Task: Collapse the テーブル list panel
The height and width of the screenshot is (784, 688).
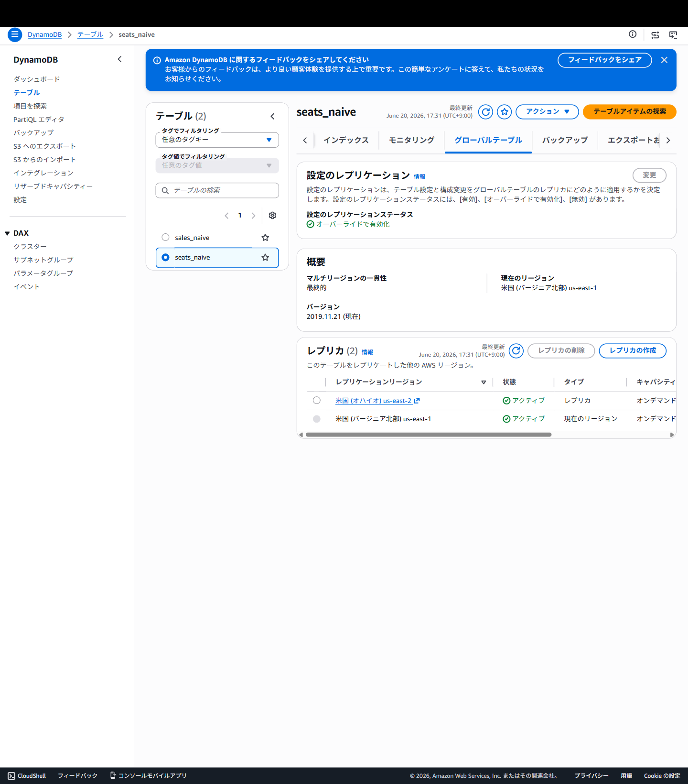Action: 272,116
